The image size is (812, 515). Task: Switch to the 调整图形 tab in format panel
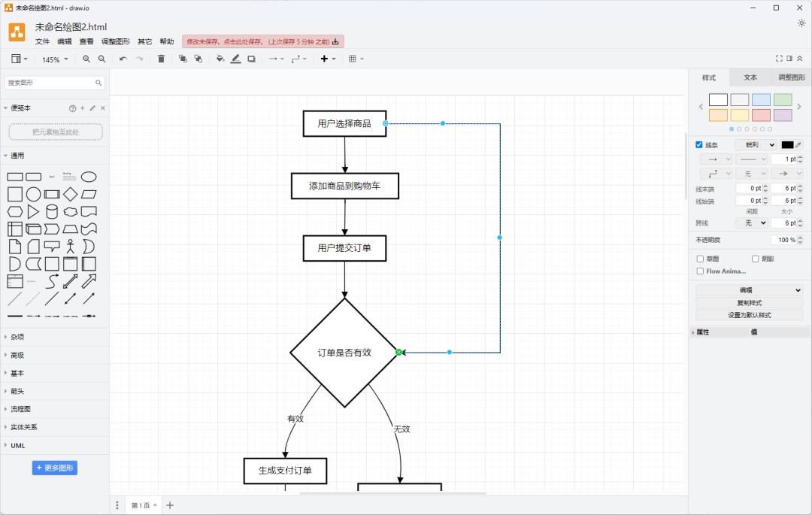pos(792,77)
